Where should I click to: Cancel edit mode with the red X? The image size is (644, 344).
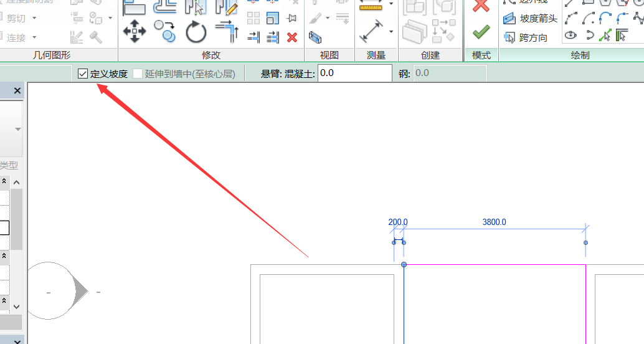(481, 6)
